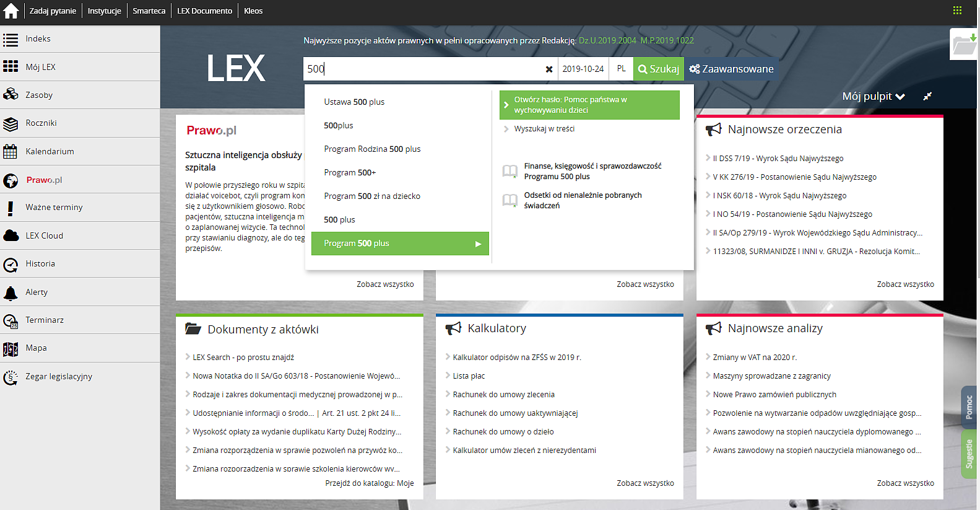Open Zadaj pytanie in top menu
980x510 pixels.
(x=53, y=11)
